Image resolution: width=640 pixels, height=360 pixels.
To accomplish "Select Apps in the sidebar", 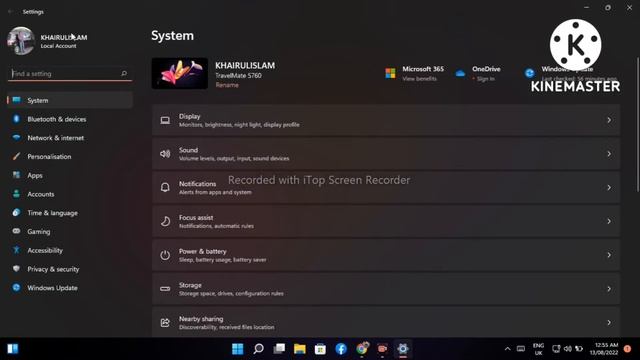I will (70, 176).
